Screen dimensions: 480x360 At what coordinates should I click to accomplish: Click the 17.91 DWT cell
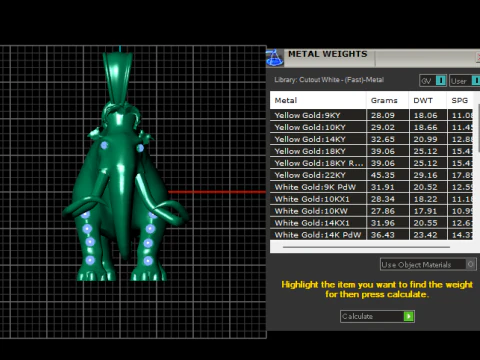[x=428, y=211]
